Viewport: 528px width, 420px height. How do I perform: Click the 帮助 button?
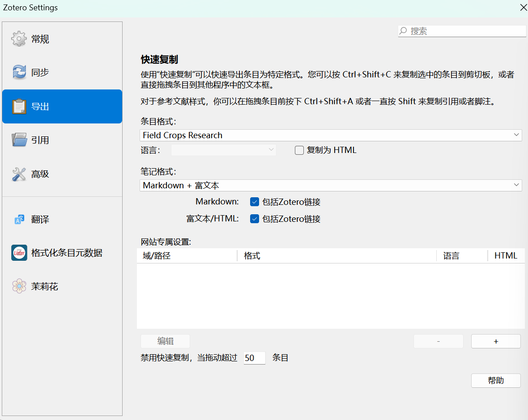495,381
